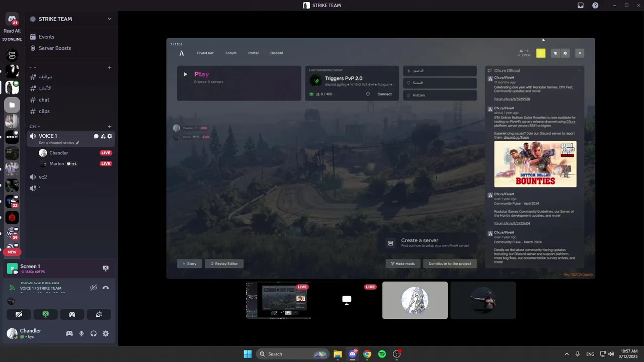Open FiveM.net tab in stream
This screenshot has width=644, height=362.
(205, 53)
